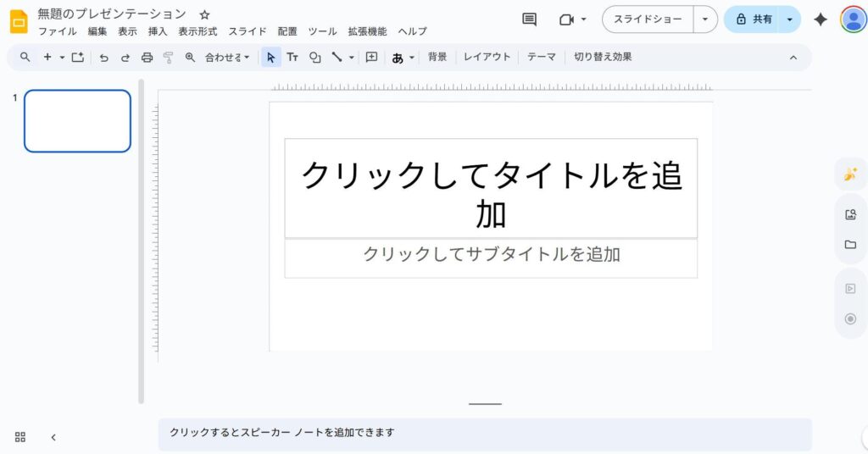Click the title placeholder クリックしてタイトルを追加
The width and height of the screenshot is (868, 454).
pyautogui.click(x=491, y=189)
